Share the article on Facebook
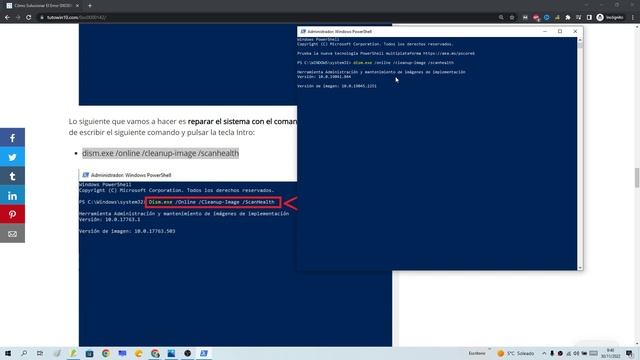 pos(12,138)
